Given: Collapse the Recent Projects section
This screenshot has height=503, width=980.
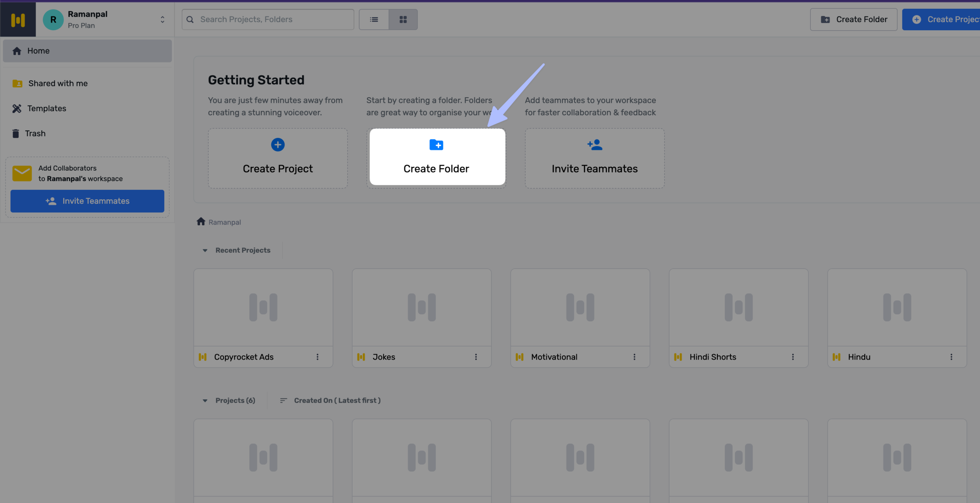Looking at the screenshot, I should (205, 251).
